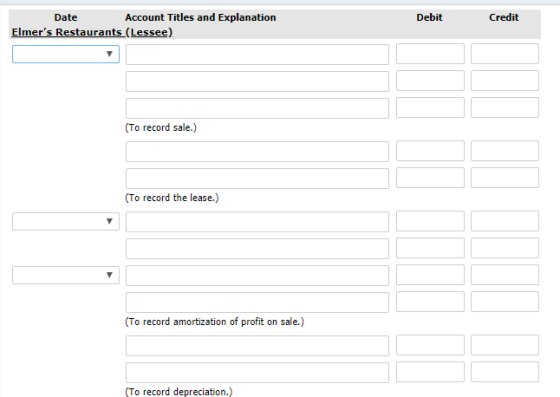Focus first row Debit field
Viewport: 560px width, 397px height.
(430, 54)
